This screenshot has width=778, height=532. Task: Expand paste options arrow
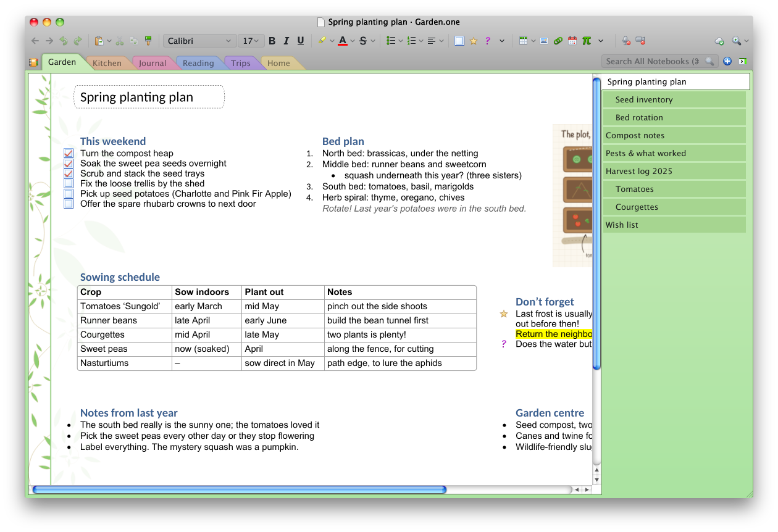click(x=109, y=41)
